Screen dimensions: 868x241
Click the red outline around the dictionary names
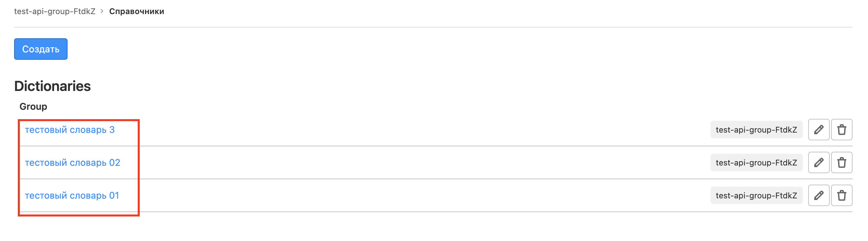pos(138,168)
